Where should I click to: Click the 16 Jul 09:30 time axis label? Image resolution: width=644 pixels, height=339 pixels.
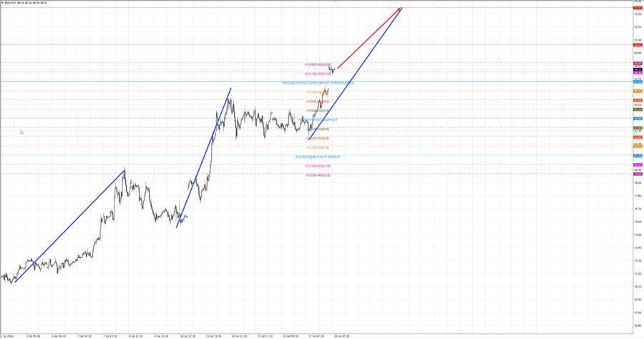coord(291,336)
